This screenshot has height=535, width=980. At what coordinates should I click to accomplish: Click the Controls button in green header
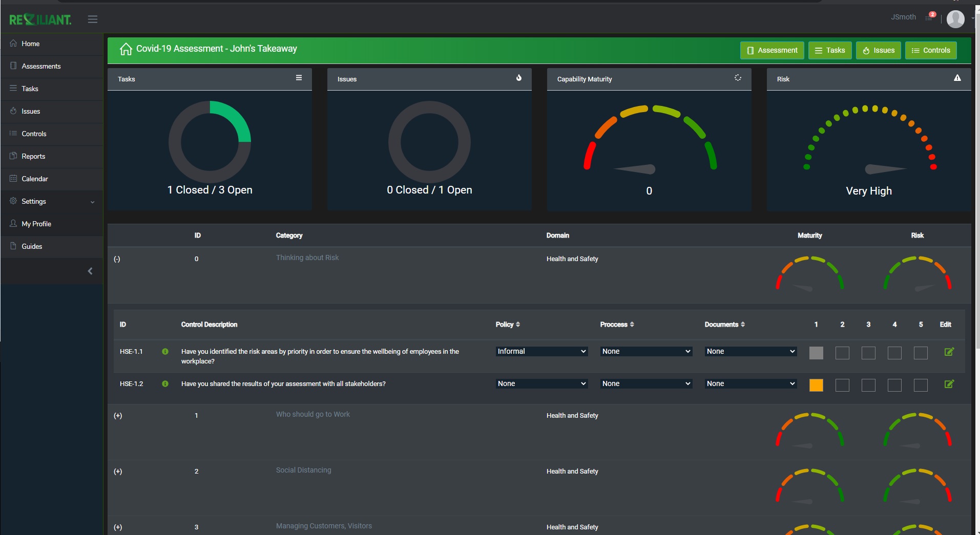pyautogui.click(x=931, y=50)
